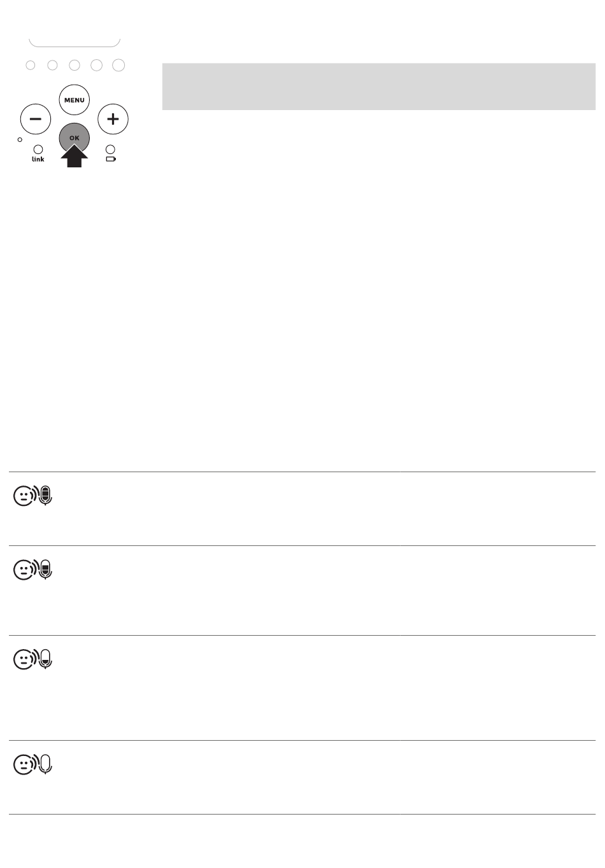Select the completely empty microphone sensitivity icon

click(x=33, y=764)
